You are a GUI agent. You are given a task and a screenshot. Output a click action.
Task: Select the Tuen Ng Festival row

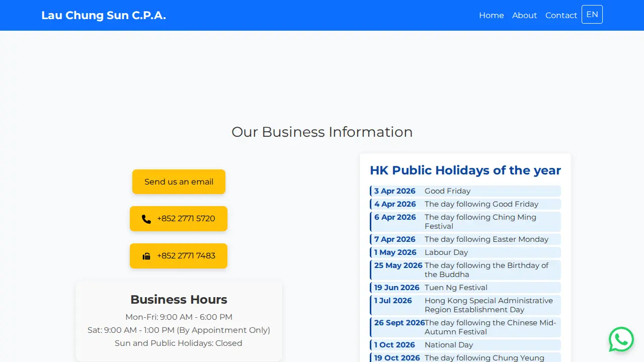(465, 288)
